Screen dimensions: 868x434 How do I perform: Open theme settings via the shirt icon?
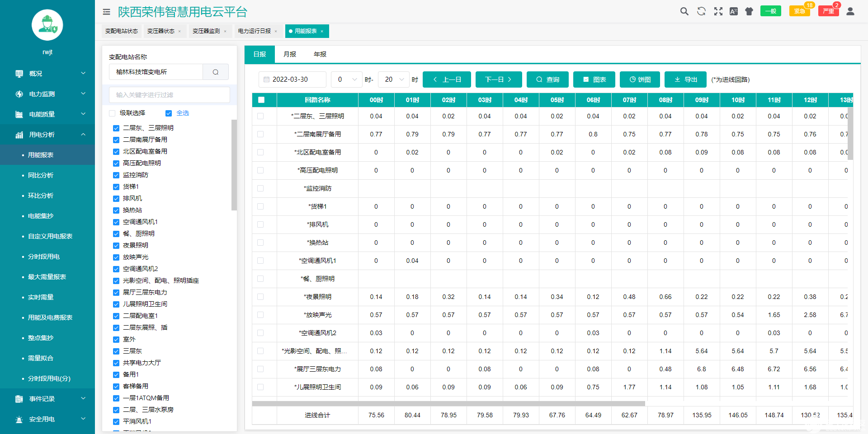click(749, 11)
